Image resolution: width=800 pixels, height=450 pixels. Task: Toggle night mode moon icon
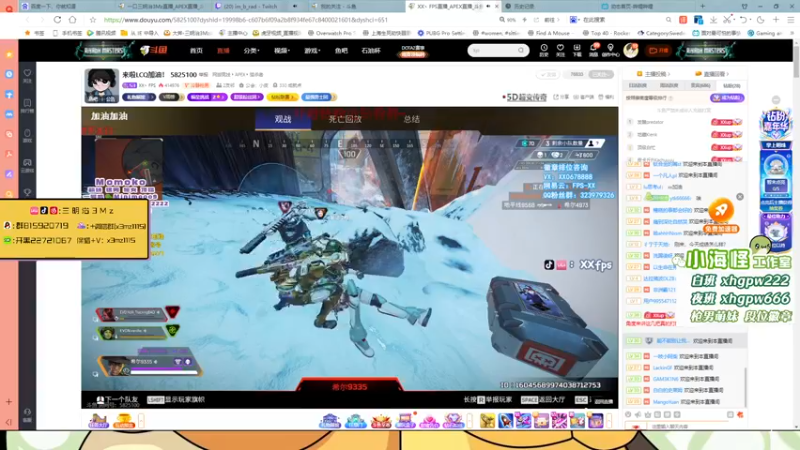pos(761,20)
